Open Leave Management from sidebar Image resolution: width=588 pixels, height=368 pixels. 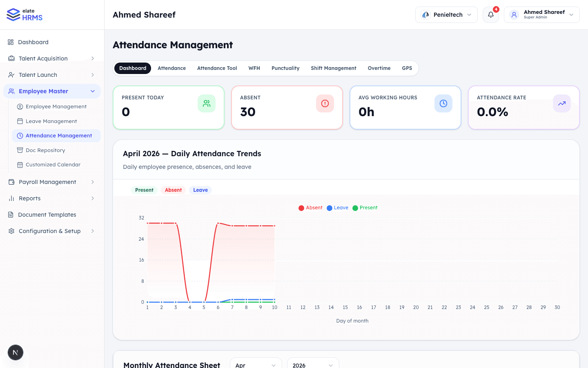pos(51,121)
